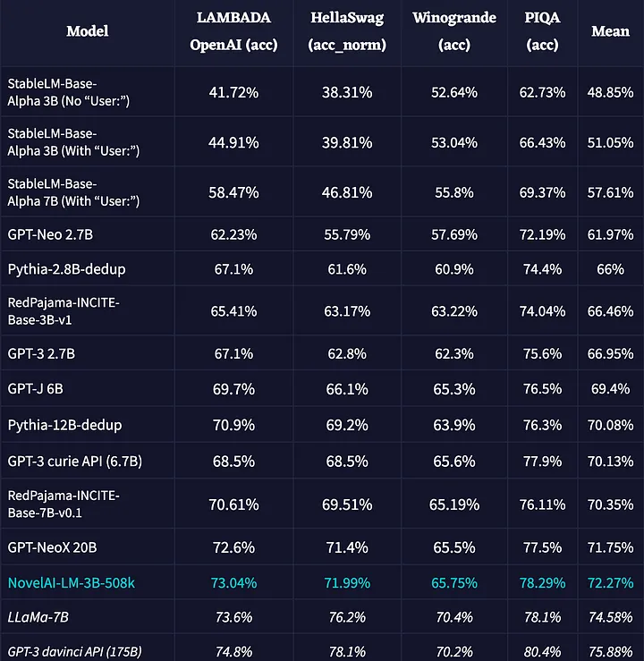The image size is (644, 661).
Task: Click the HellaSwag (acc_norm) column header
Action: [x=347, y=31]
